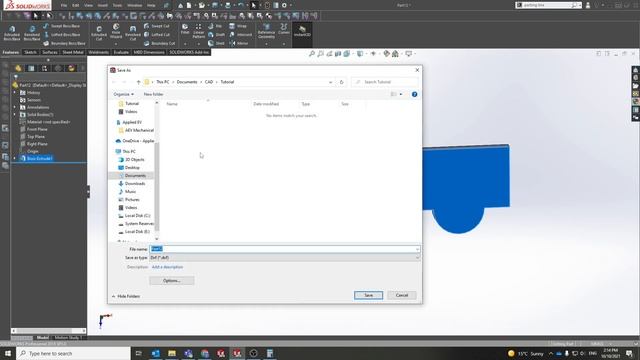Select the Rib tool
The width and height of the screenshot is (640, 360).
[x=215, y=26]
